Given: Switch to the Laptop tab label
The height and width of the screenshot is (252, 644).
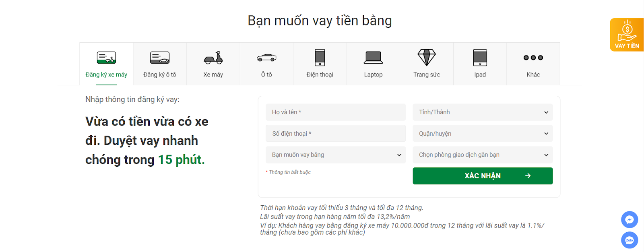Looking at the screenshot, I should click(373, 74).
